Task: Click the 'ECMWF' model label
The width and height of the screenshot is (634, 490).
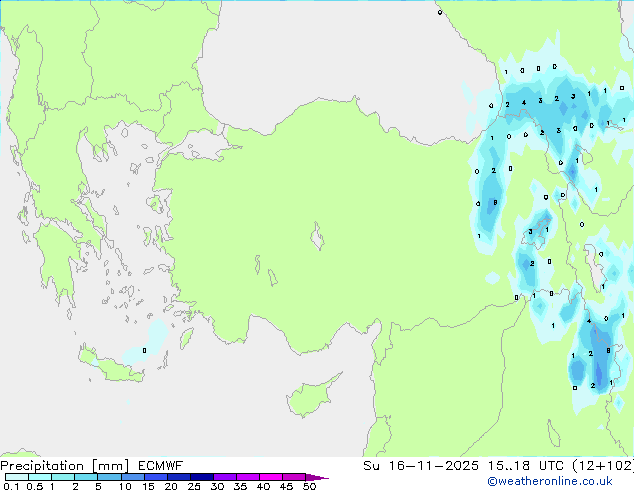Action: [161, 466]
